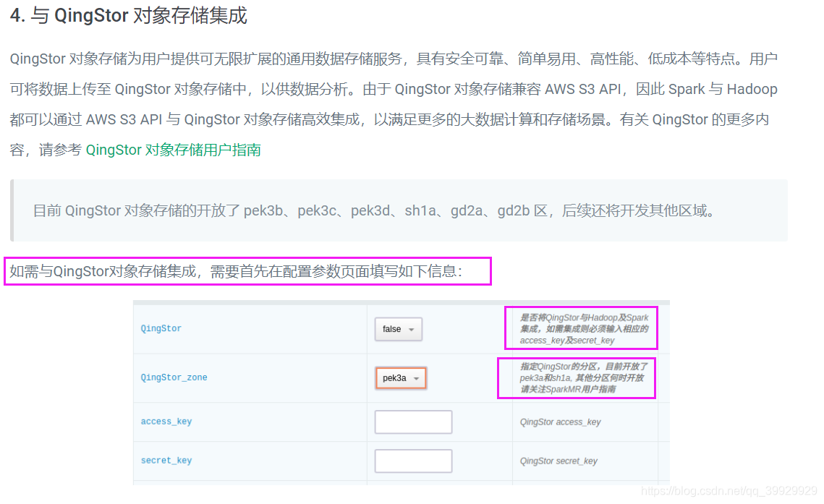Screen dimensions: 824x504
Task: Click the sentence 如需与QingStor对象存储集成
Action: click(x=236, y=271)
